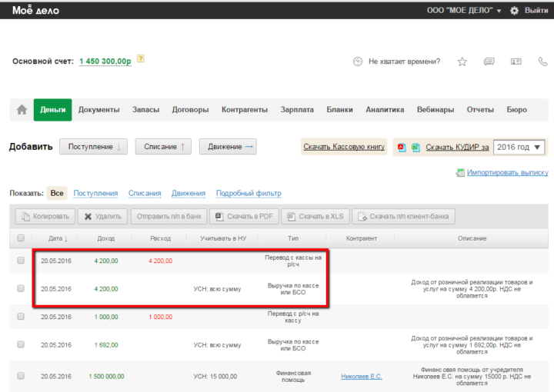Click Скачать КУДИР за link
The height and width of the screenshot is (392, 554).
pos(457,147)
